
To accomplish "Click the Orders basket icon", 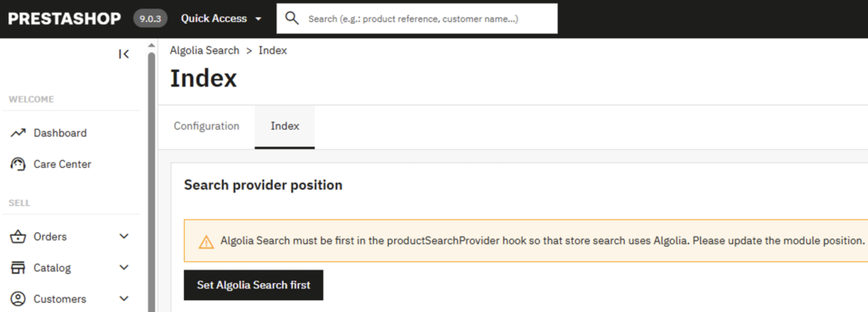I will tap(19, 237).
